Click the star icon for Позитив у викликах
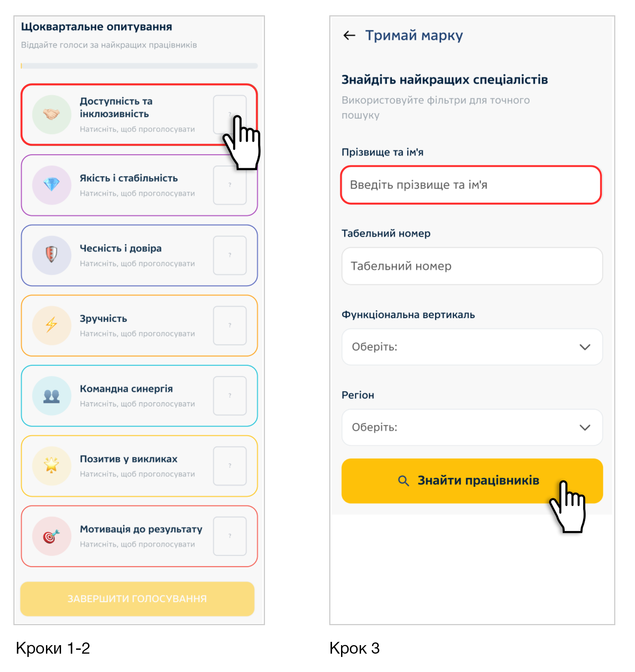This screenshot has height=672, width=635. click(51, 466)
